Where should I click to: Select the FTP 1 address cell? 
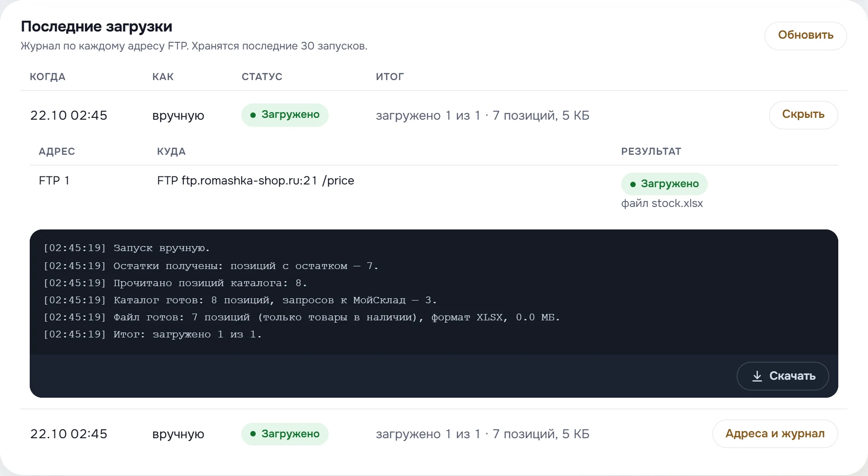click(54, 181)
